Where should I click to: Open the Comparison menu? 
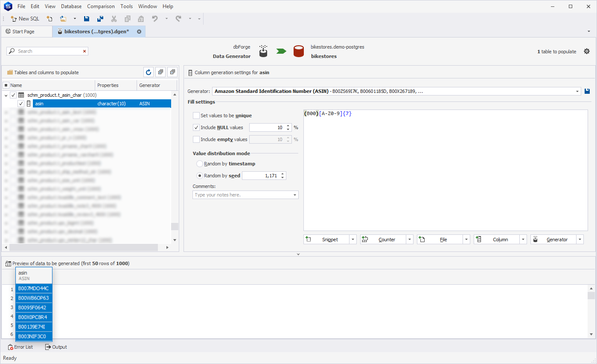tap(101, 6)
